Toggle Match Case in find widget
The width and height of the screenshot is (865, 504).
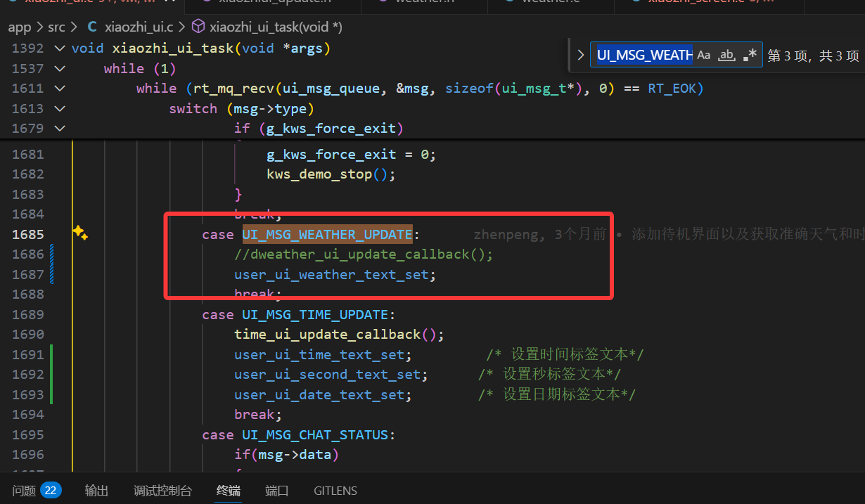704,55
